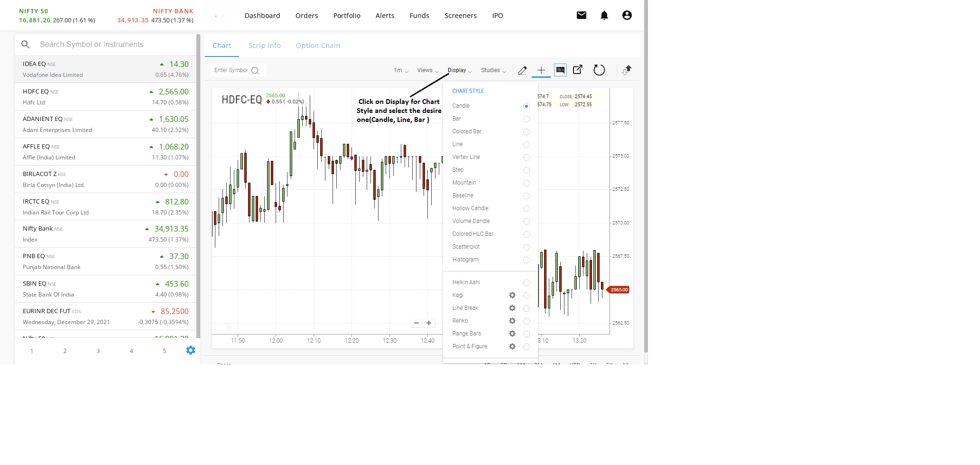Toggle the crosshair plus icon
Image resolution: width=980 pixels, height=465 pixels.
tap(541, 70)
